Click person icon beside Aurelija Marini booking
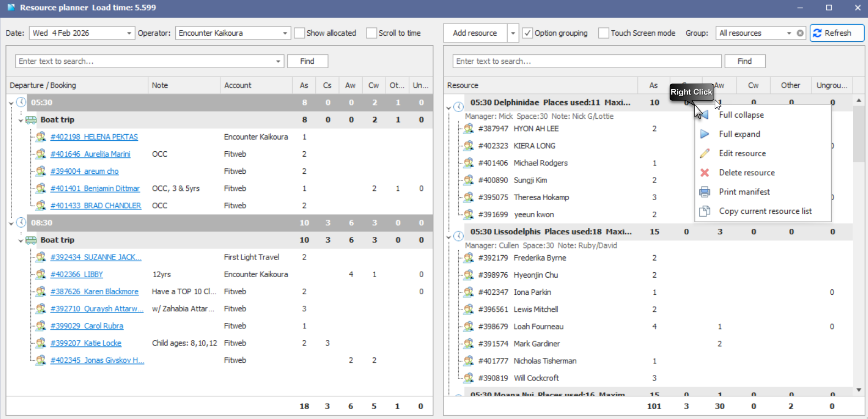 (x=41, y=154)
